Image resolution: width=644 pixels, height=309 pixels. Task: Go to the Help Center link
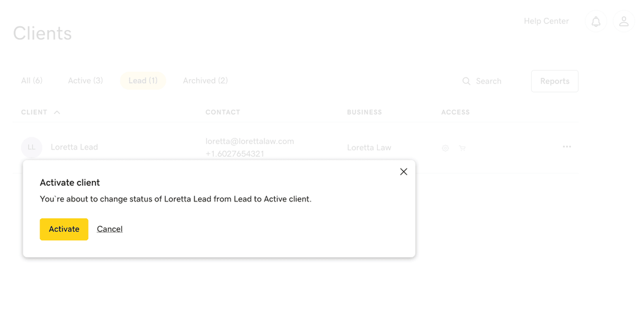click(546, 21)
